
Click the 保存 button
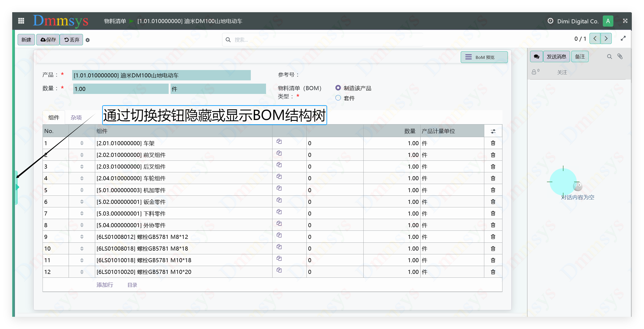[48, 40]
